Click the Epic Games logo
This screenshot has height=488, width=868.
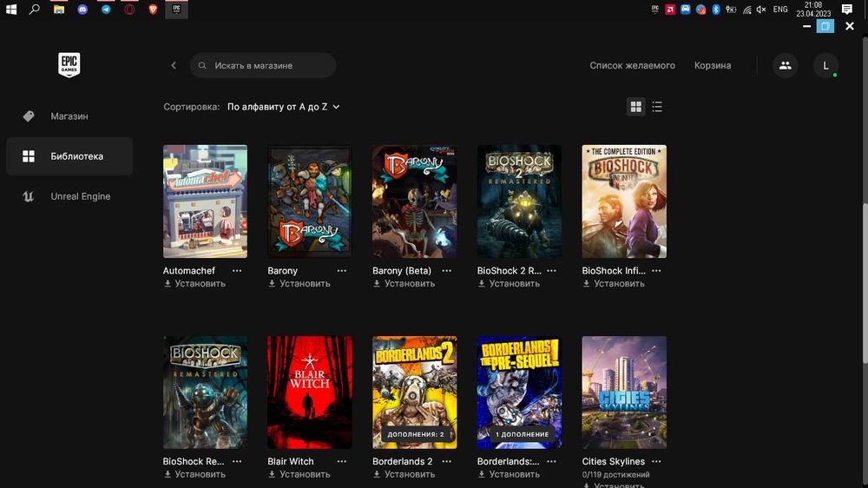pos(69,65)
